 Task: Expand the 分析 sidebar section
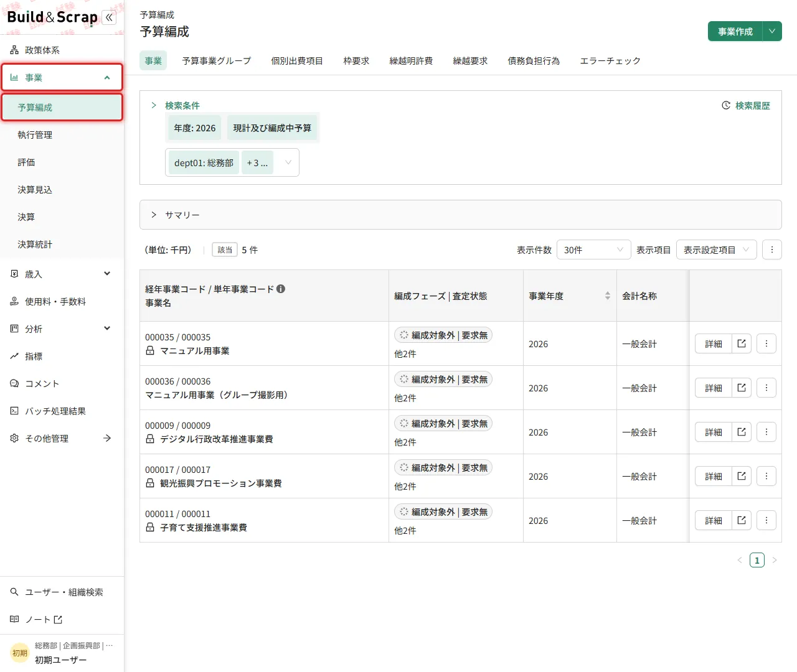coord(62,329)
